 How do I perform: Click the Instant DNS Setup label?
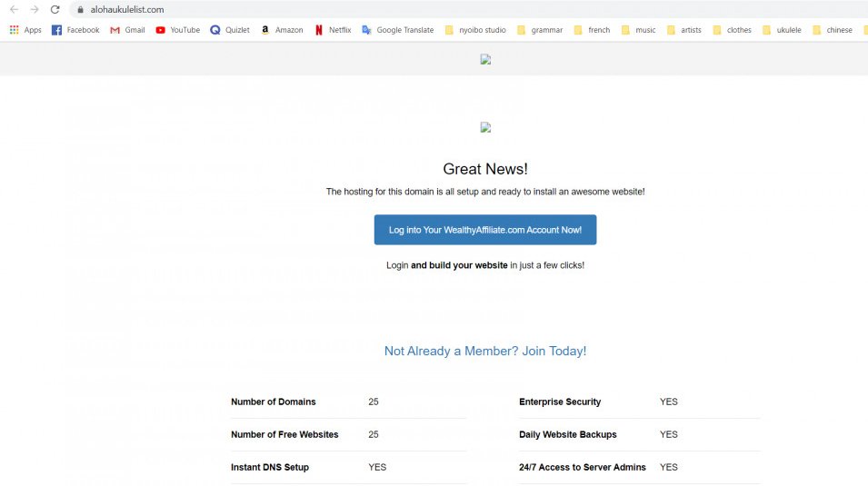click(270, 467)
